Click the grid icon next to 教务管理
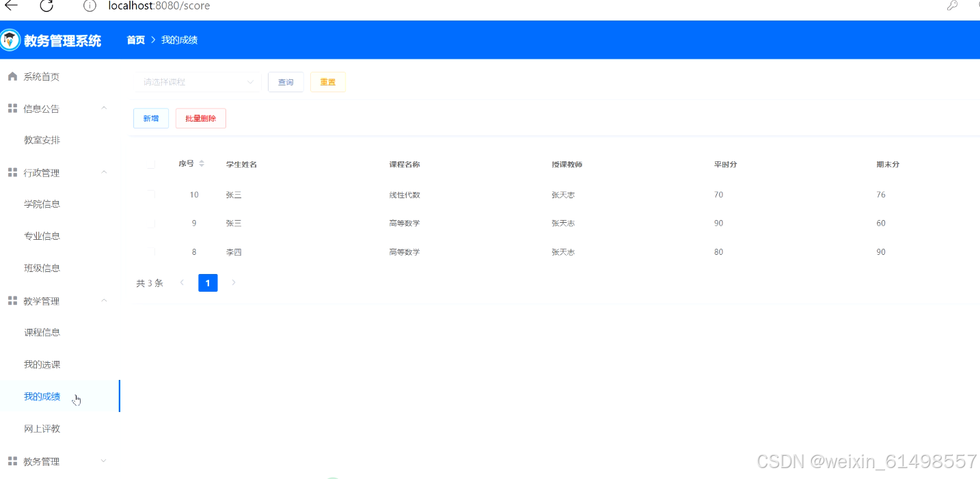This screenshot has width=980, height=479. [x=12, y=461]
